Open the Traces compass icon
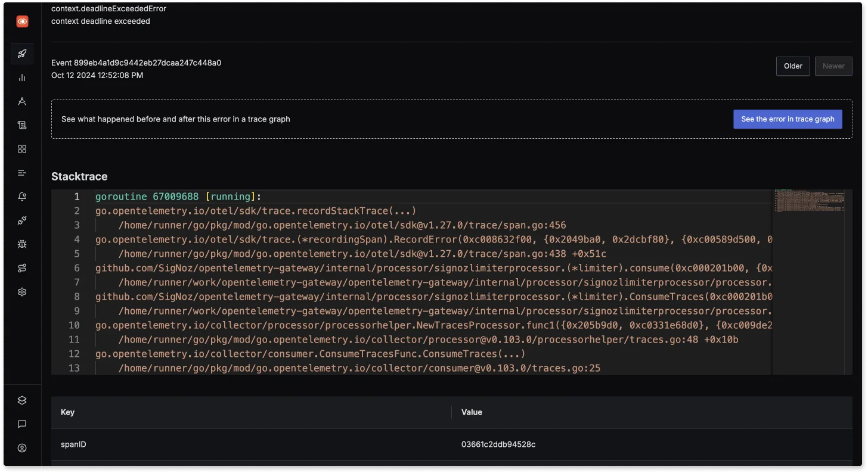Screen dimensions: 868x473 tap(22, 101)
